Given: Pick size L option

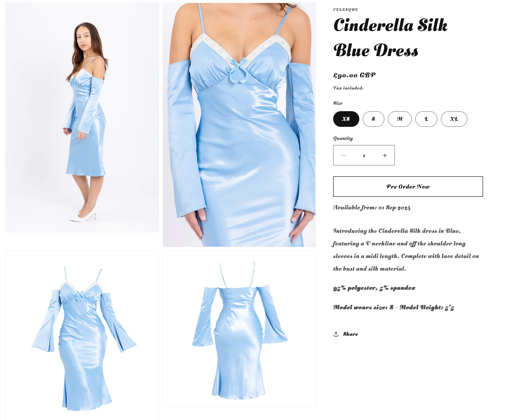Looking at the screenshot, I should pos(426,119).
